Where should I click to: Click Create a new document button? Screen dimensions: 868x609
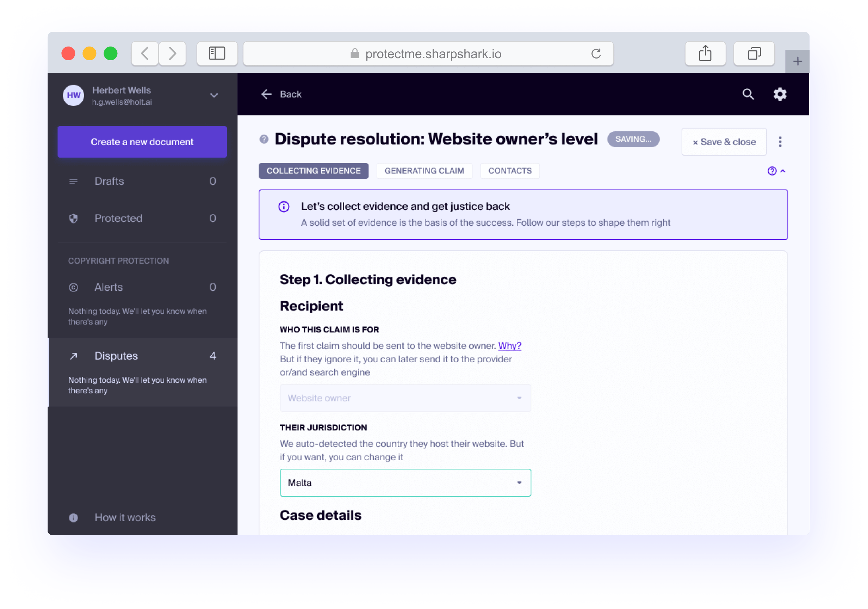142,142
